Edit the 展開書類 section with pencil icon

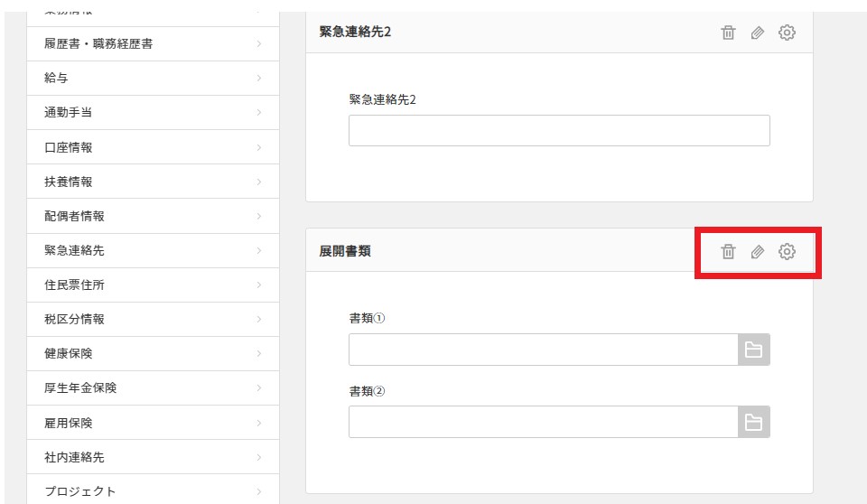coord(757,252)
